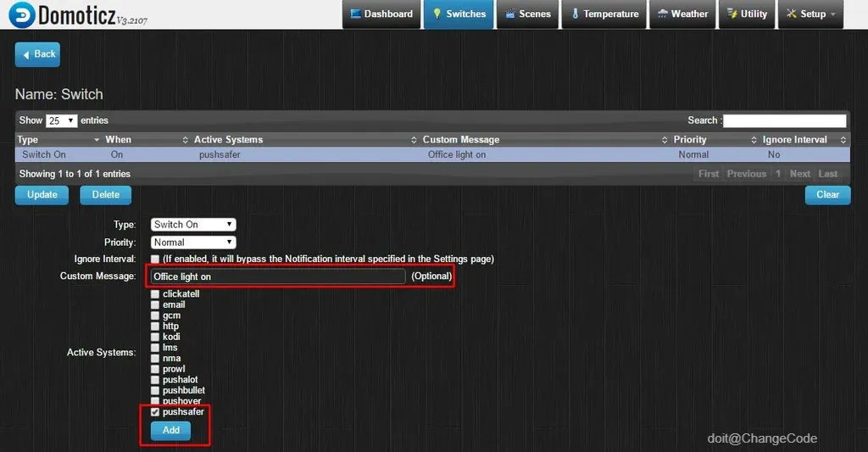Uncheck the pushsafer checkbox
Viewport: 868px width, 452px height.
[x=155, y=412]
